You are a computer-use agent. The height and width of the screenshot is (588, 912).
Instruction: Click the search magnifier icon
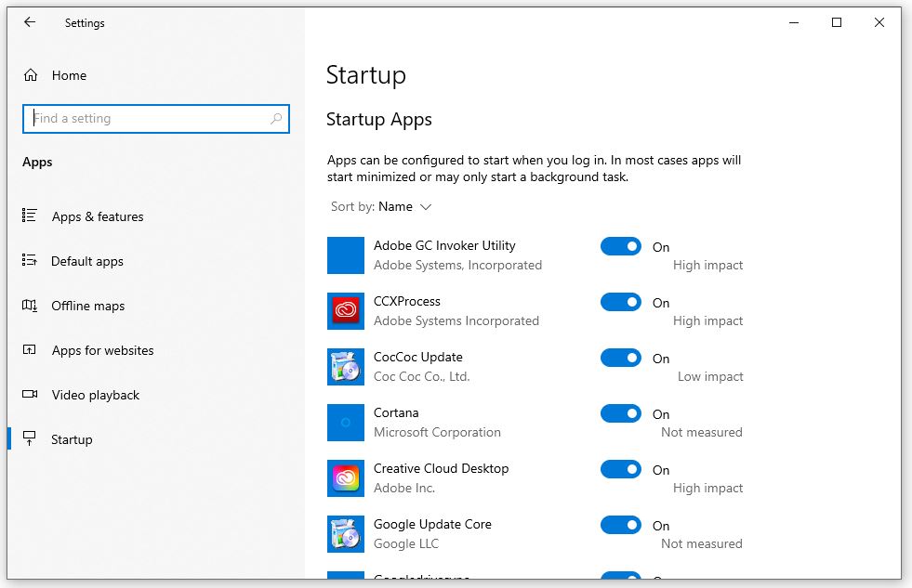click(x=276, y=119)
